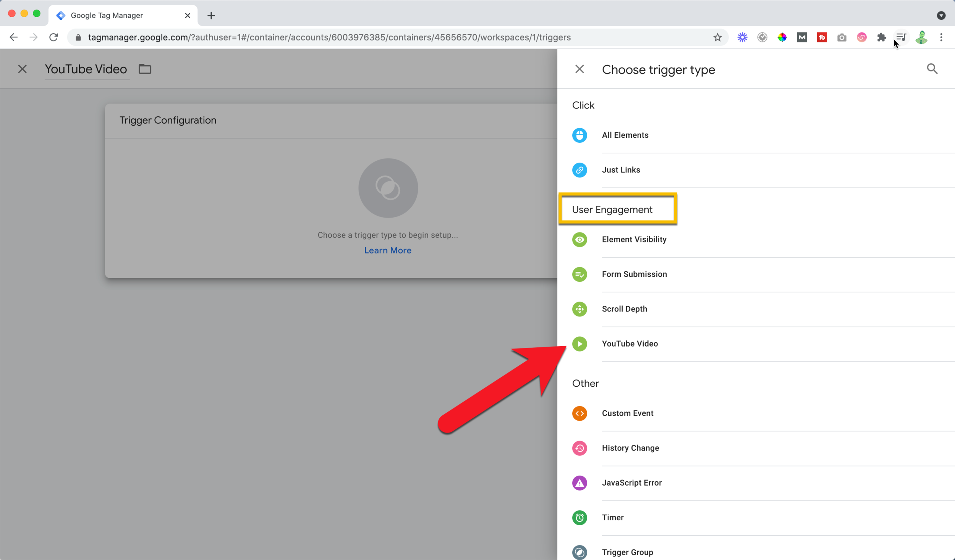This screenshot has height=560, width=955.
Task: Click the trigger type placeholder circle
Action: (x=388, y=188)
